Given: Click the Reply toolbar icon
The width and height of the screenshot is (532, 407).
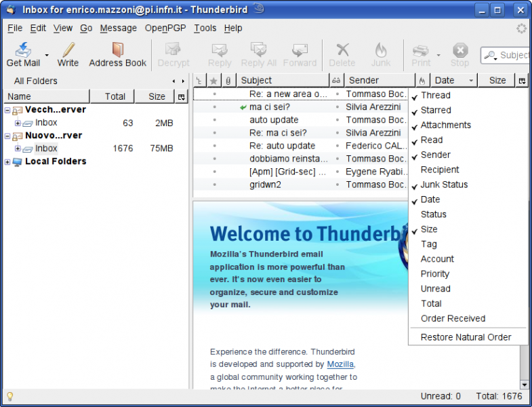Looking at the screenshot, I should 220,50.
